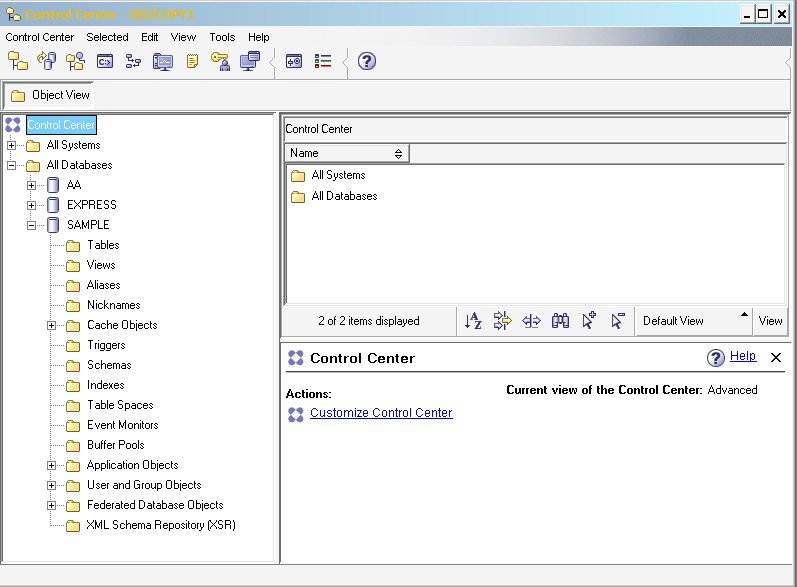The image size is (797, 587).
Task: Expand the AA database node
Action: [32, 186]
